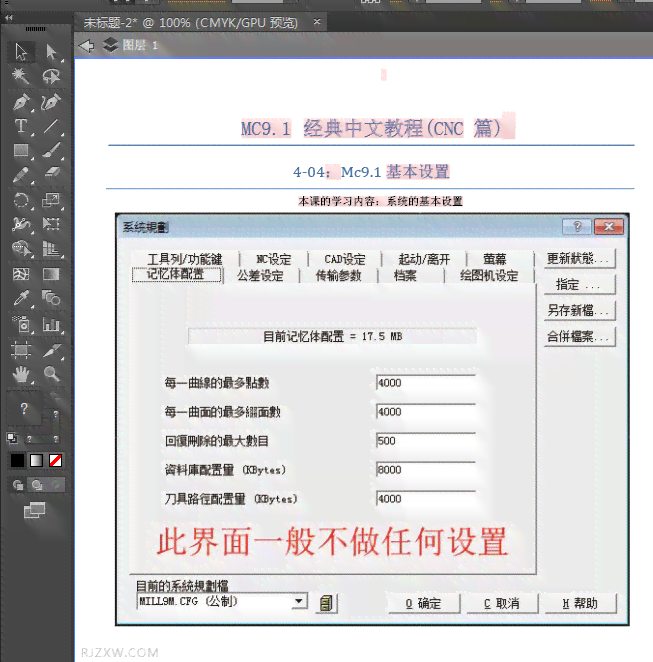The width and height of the screenshot is (653, 662).
Task: Select the Free Transform tool
Action: [x=51, y=224]
